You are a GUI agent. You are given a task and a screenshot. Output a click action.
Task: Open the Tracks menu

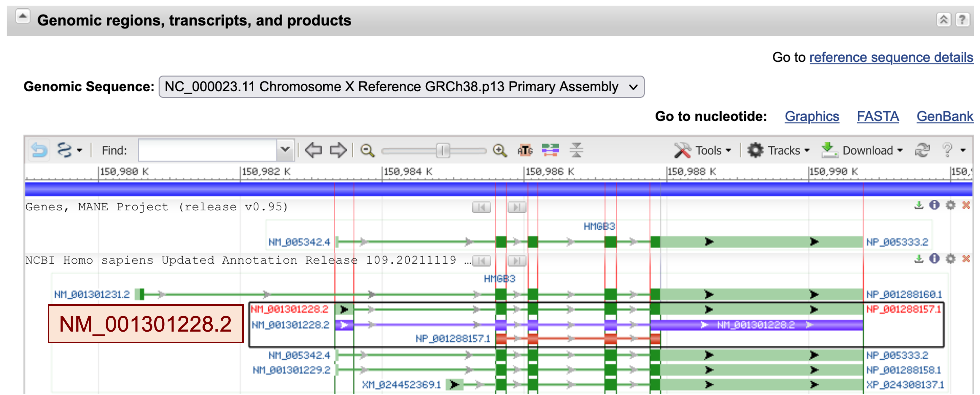click(778, 151)
